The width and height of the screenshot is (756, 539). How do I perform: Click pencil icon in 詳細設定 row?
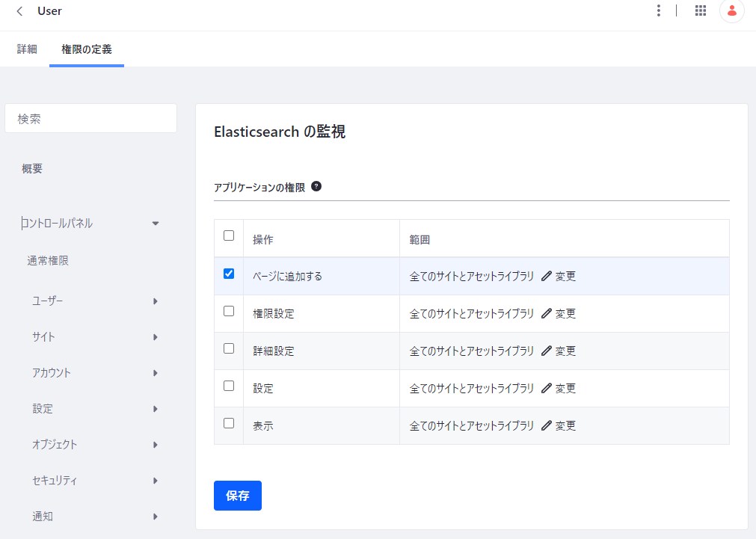click(547, 351)
